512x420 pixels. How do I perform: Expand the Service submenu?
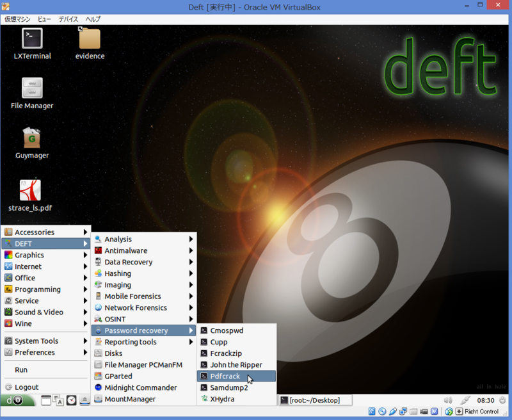click(x=45, y=301)
